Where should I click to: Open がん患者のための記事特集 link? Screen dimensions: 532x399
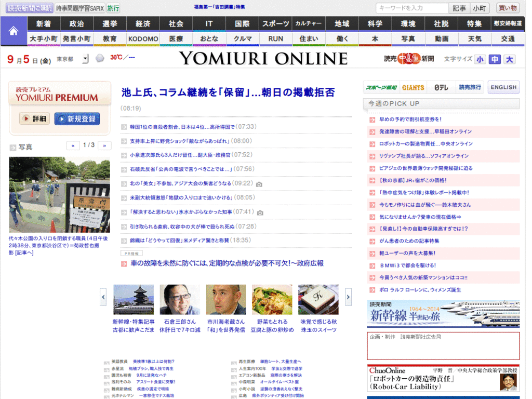(409, 241)
